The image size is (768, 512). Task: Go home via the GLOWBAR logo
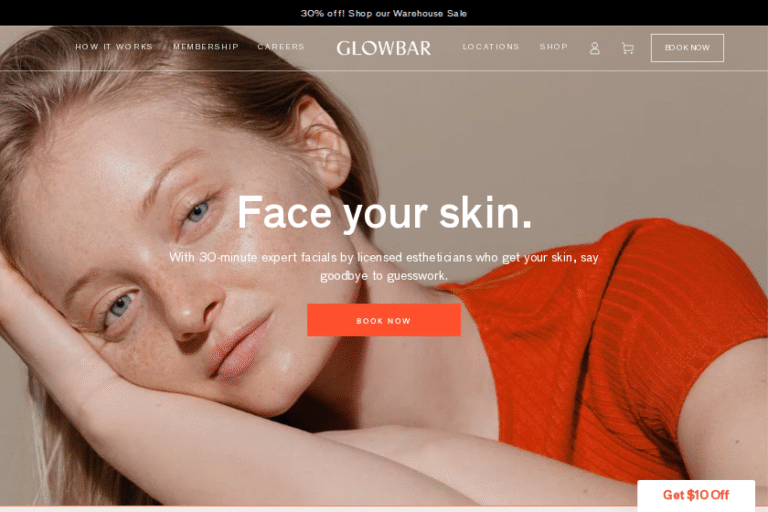point(384,48)
